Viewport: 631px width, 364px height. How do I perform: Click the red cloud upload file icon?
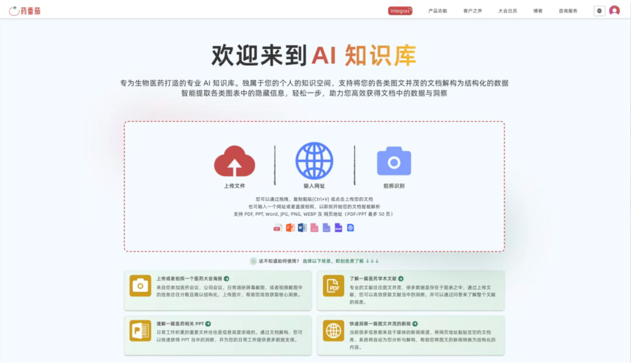(x=234, y=161)
